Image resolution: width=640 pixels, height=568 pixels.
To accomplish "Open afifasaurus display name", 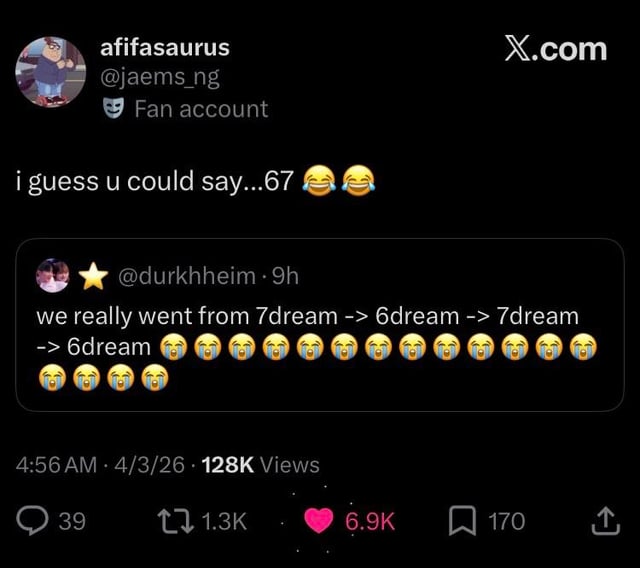I will pos(165,48).
